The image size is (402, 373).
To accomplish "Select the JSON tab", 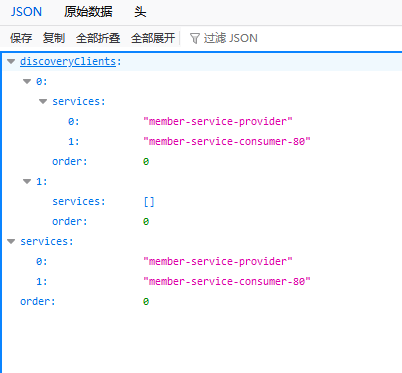I will 26,12.
